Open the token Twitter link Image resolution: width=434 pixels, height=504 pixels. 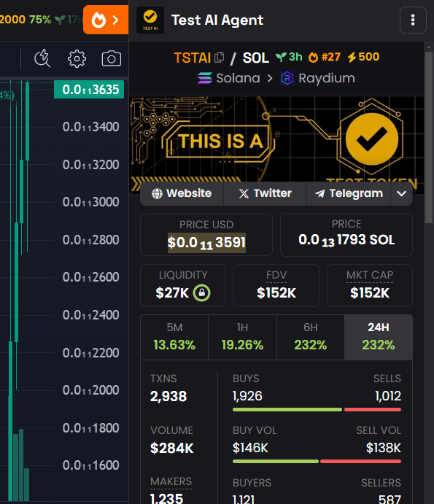point(266,193)
